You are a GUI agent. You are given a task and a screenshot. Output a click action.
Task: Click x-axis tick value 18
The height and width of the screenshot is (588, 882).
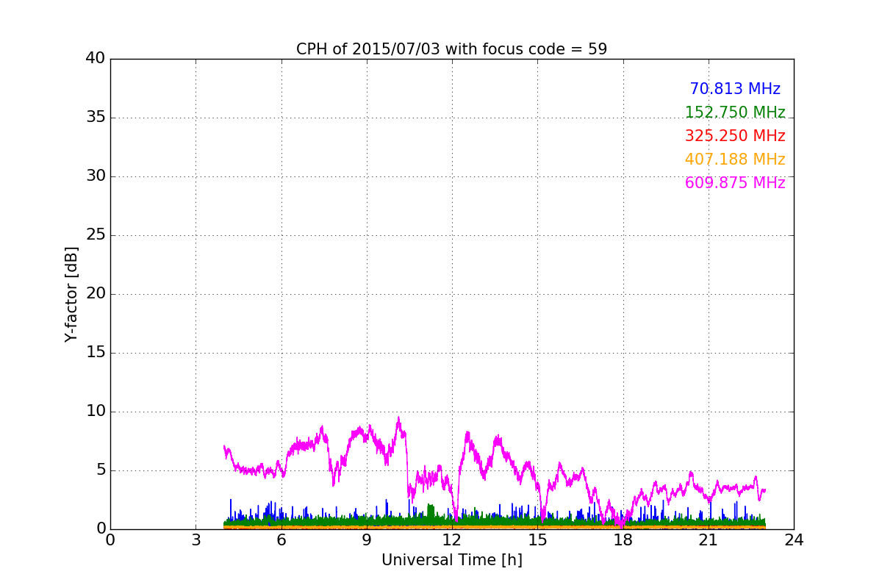623,540
